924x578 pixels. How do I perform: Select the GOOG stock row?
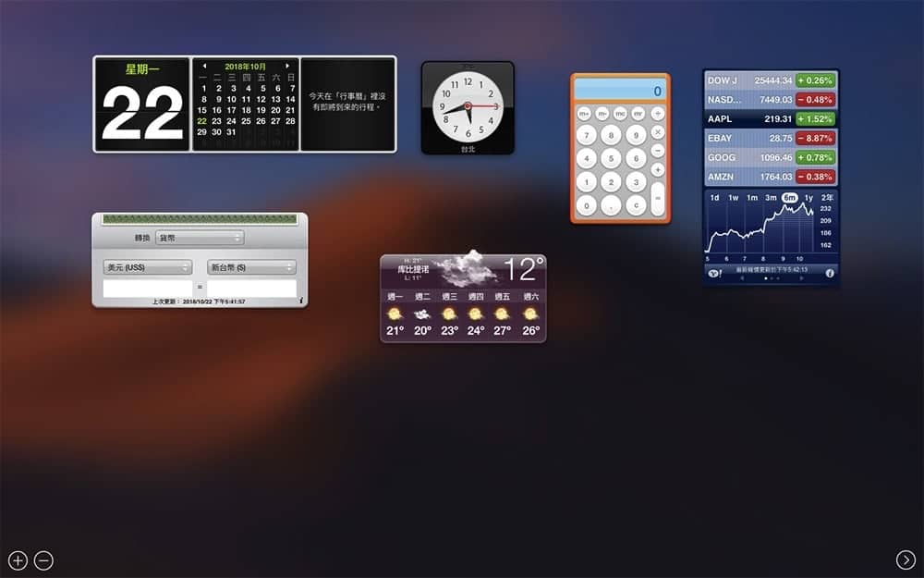point(771,157)
